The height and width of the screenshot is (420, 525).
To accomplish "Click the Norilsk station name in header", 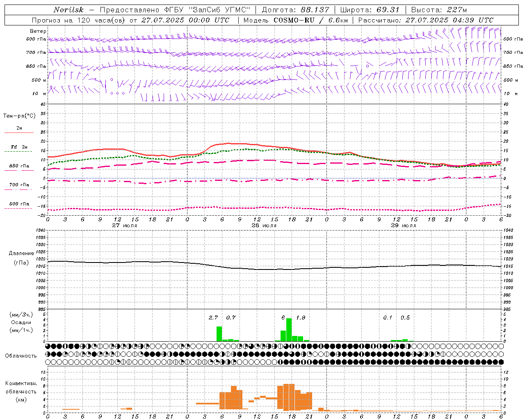I will [x=68, y=10].
